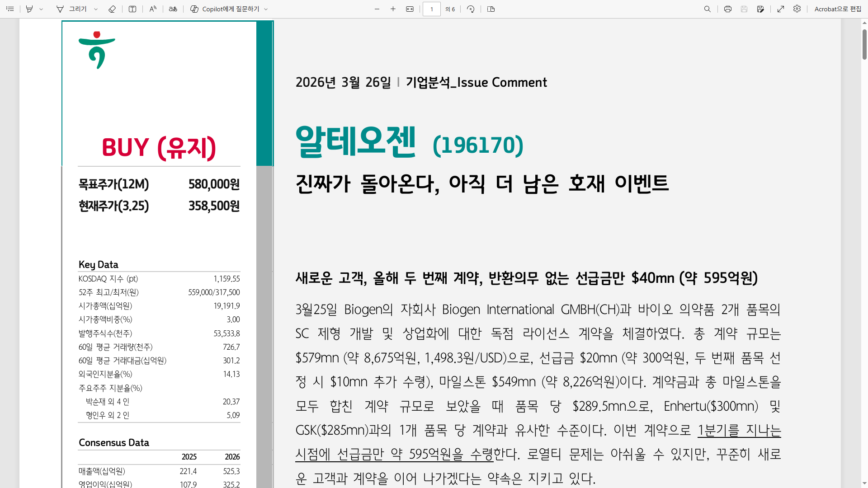Click the page number input field

[x=432, y=9]
